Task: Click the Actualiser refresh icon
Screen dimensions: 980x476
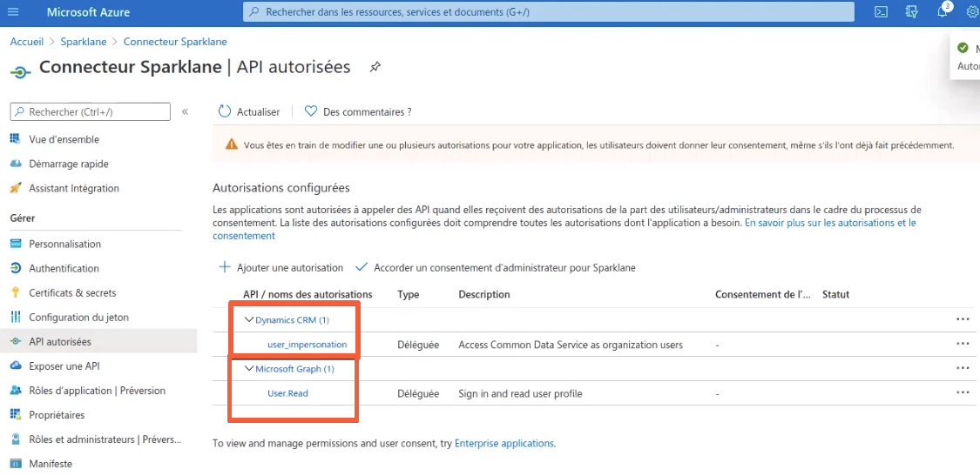Action: pos(225,111)
